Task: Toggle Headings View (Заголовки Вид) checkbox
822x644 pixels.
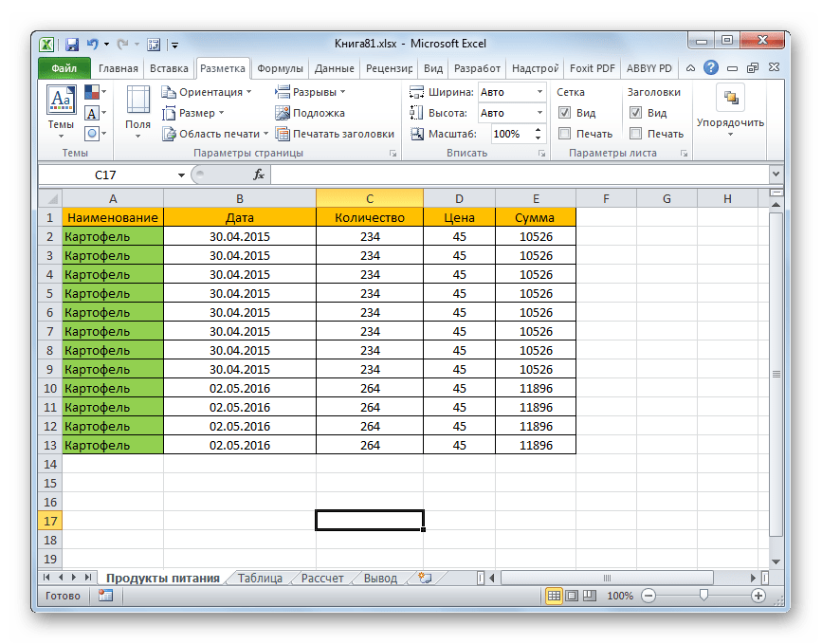Action: coord(635,113)
